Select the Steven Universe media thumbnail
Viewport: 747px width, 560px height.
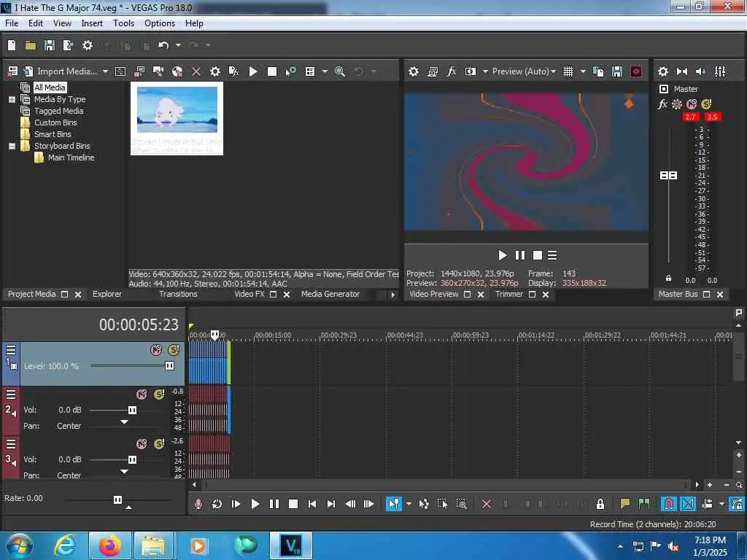[177, 119]
